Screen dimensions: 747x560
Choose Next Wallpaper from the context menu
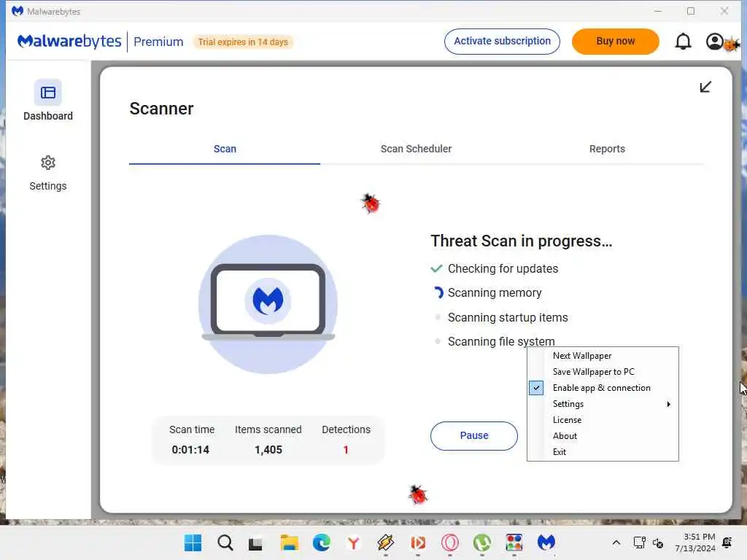[x=581, y=356]
